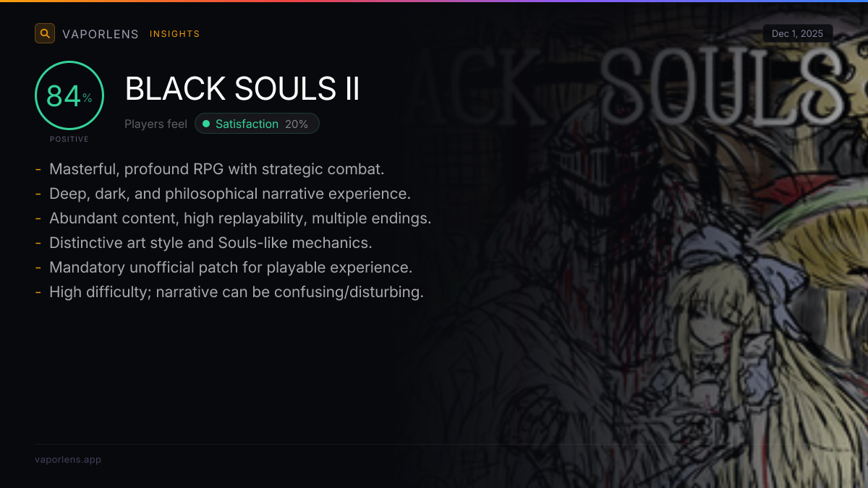Click 'Abundant content, high replayability' line
Viewport: 868px width, 488px height.
pos(239,218)
